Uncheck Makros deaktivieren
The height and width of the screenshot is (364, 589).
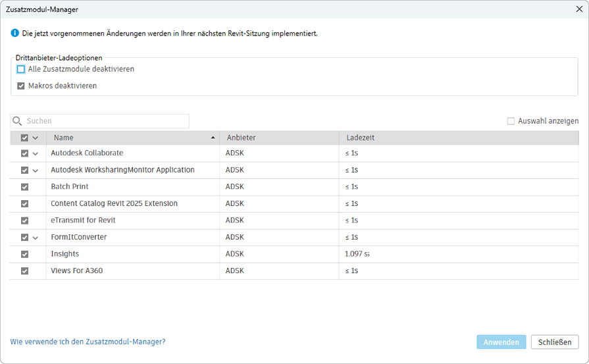[21, 86]
